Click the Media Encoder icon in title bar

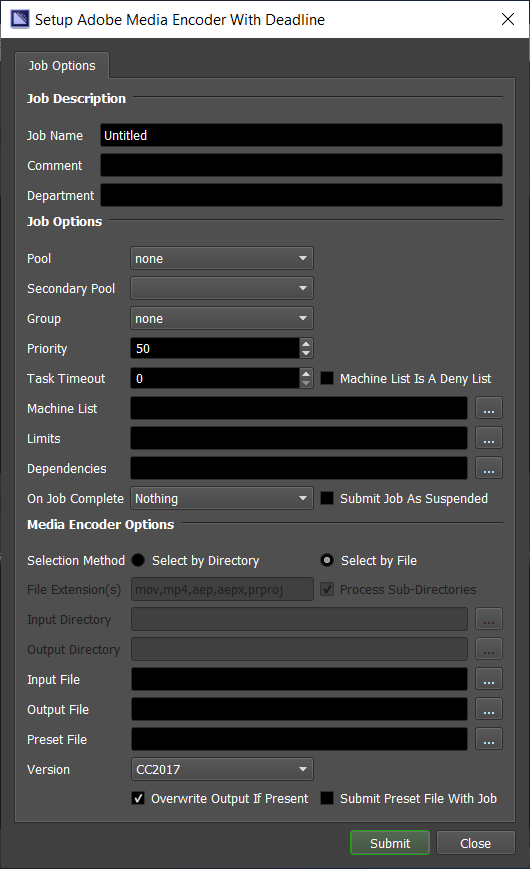coord(19,19)
